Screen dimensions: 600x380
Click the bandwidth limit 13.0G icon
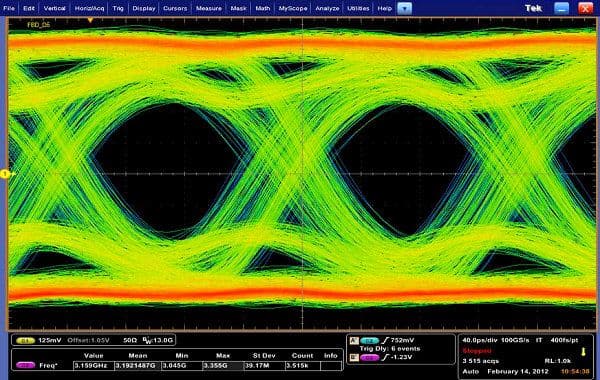[158, 340]
